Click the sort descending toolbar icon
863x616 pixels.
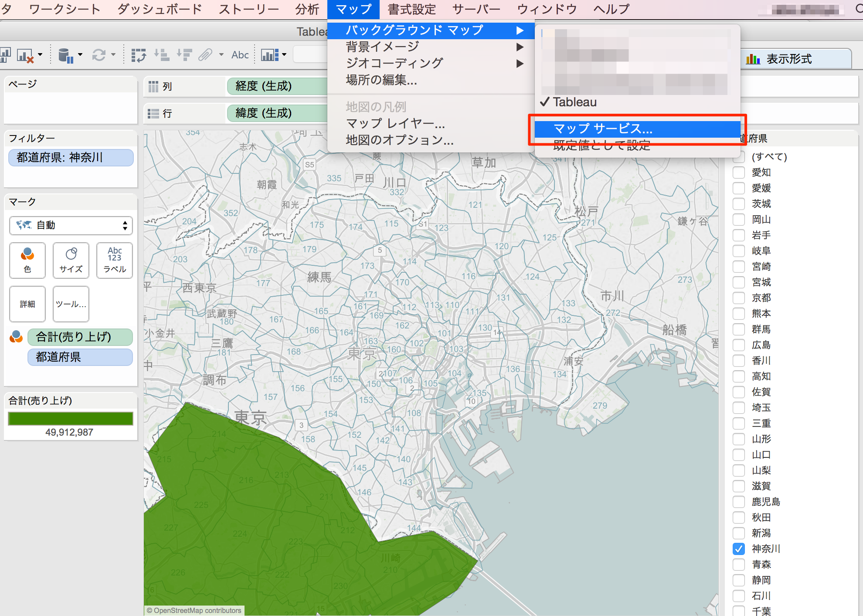tap(185, 54)
